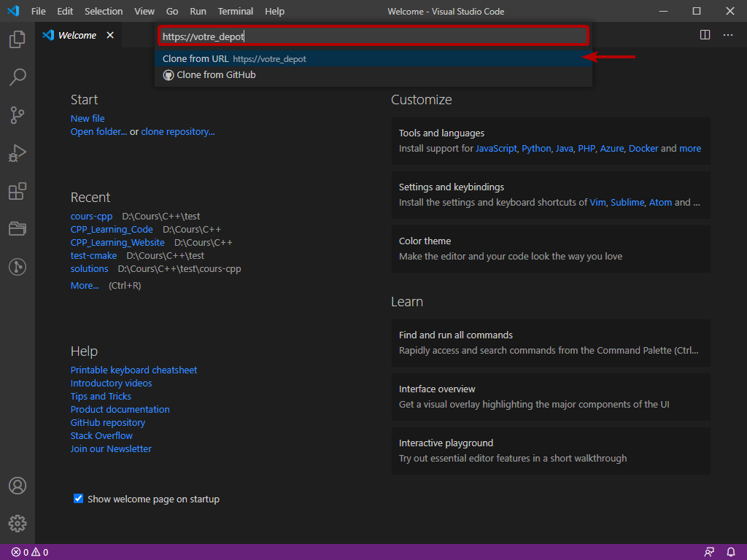Select the Clone from GitHub option

(373, 75)
